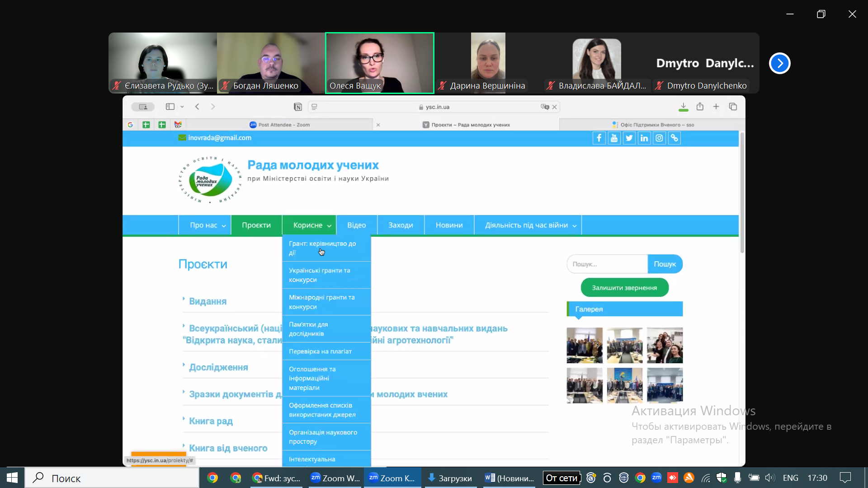Open the Instagram social icon
868x488 pixels.
[x=659, y=138]
